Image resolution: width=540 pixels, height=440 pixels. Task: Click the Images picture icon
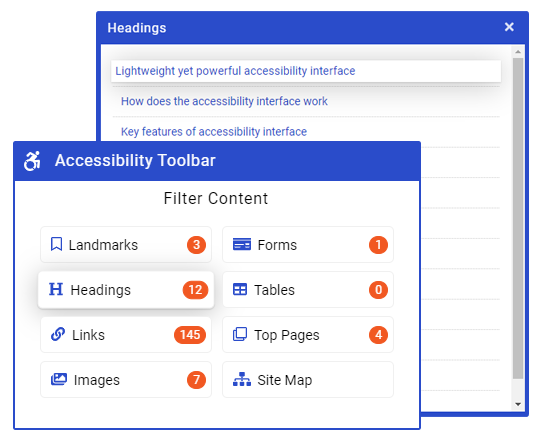point(59,379)
